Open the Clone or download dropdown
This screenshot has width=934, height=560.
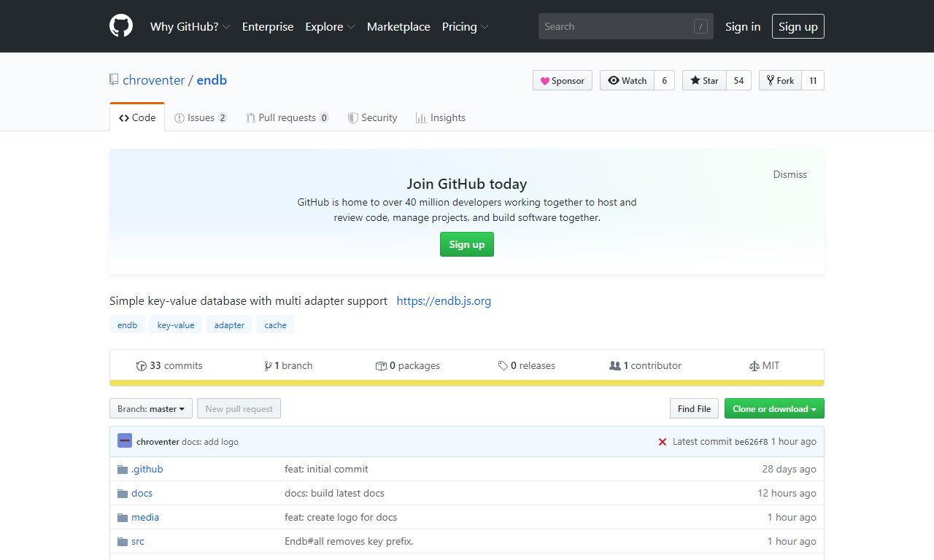(774, 408)
